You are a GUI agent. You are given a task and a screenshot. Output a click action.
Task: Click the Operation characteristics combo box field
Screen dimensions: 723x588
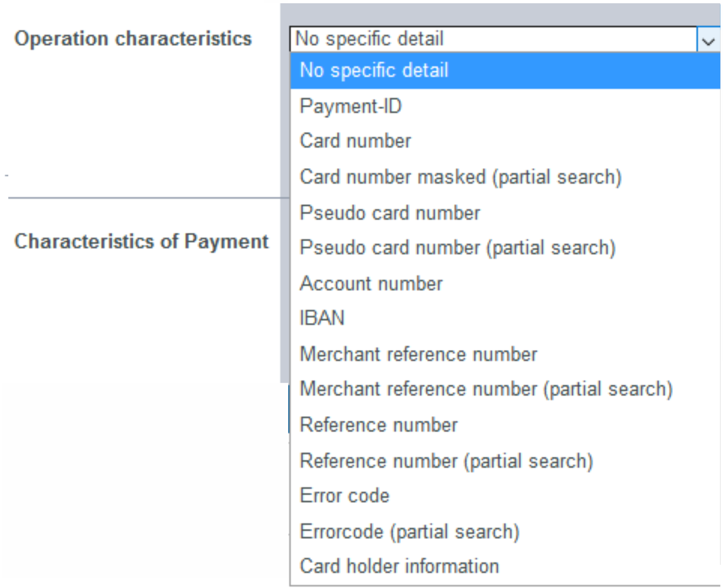pyautogui.click(x=493, y=39)
